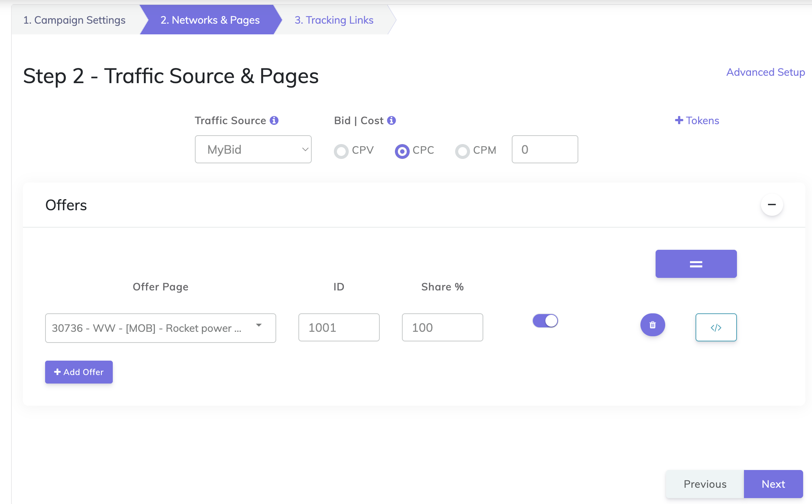Delete the offer with the trash icon
Viewport: 812px width, 504px height.
point(653,325)
